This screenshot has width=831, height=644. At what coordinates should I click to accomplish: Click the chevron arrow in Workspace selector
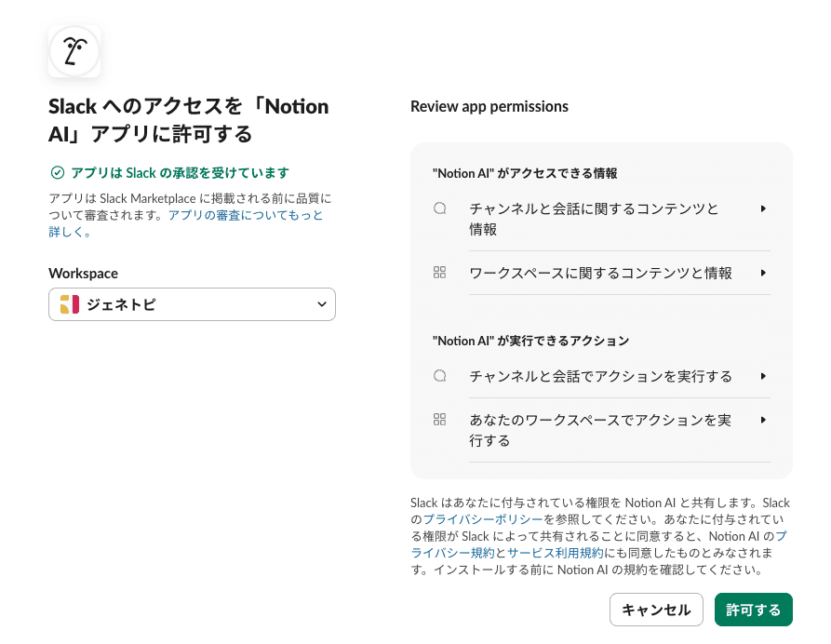point(322,304)
